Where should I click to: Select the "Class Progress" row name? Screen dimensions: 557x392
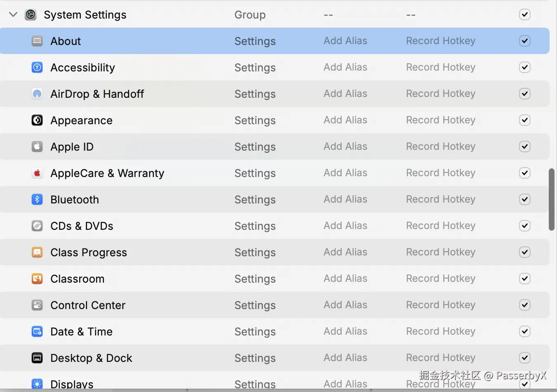click(89, 253)
